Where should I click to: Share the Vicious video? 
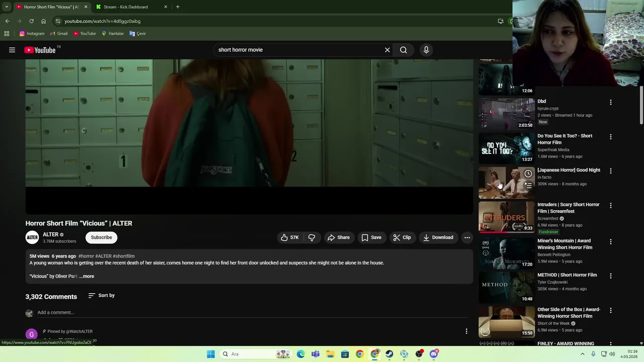tap(339, 237)
